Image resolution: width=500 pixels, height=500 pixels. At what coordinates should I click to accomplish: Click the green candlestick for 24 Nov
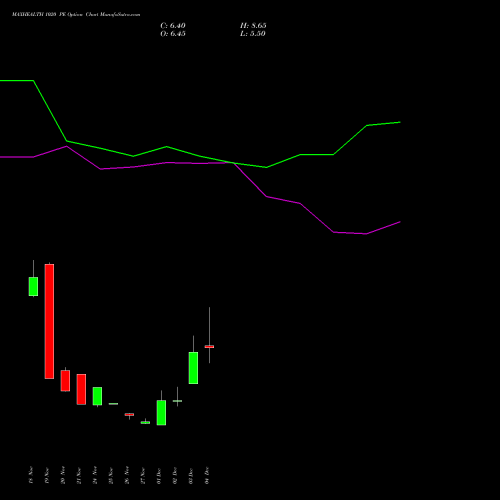97,396
